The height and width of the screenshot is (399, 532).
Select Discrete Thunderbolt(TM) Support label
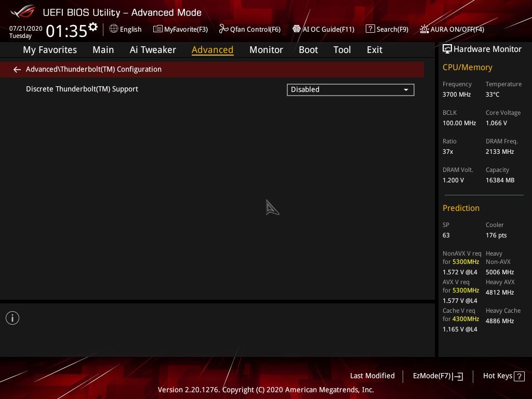[82, 89]
